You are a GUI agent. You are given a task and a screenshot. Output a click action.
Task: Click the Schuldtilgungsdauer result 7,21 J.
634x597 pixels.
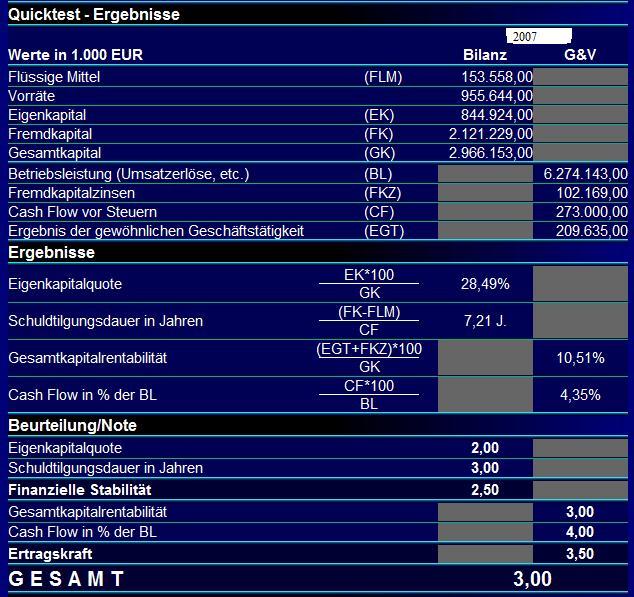pyautogui.click(x=485, y=321)
